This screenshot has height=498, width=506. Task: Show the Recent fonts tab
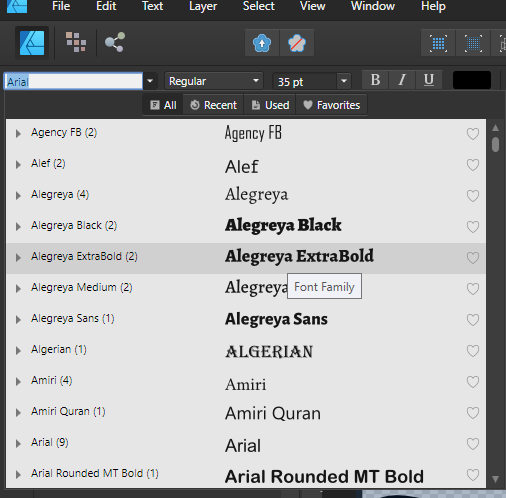[213, 105]
